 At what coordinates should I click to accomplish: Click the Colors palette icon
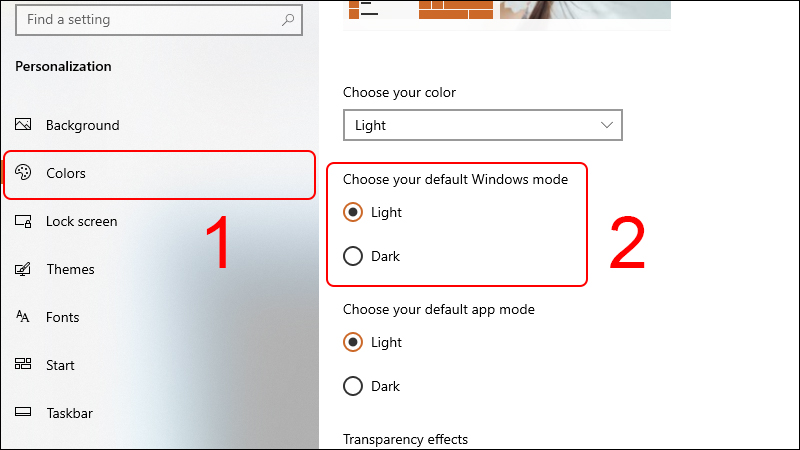coord(23,172)
